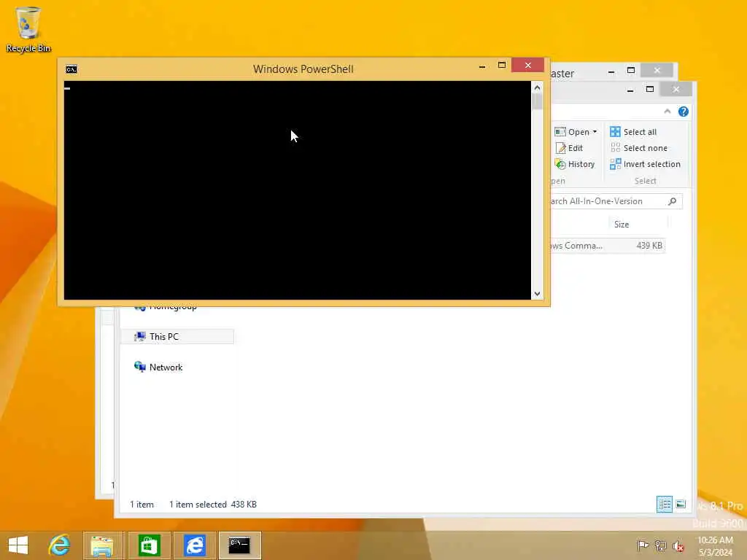Open the File Explorer help icon
This screenshot has width=747, height=560.
pyautogui.click(x=683, y=112)
